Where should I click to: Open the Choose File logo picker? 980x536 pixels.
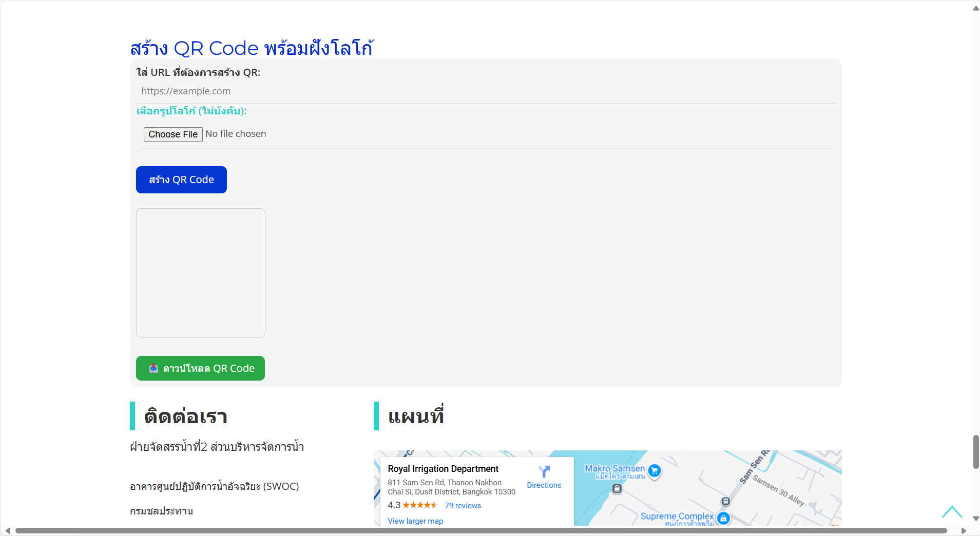[x=173, y=134]
